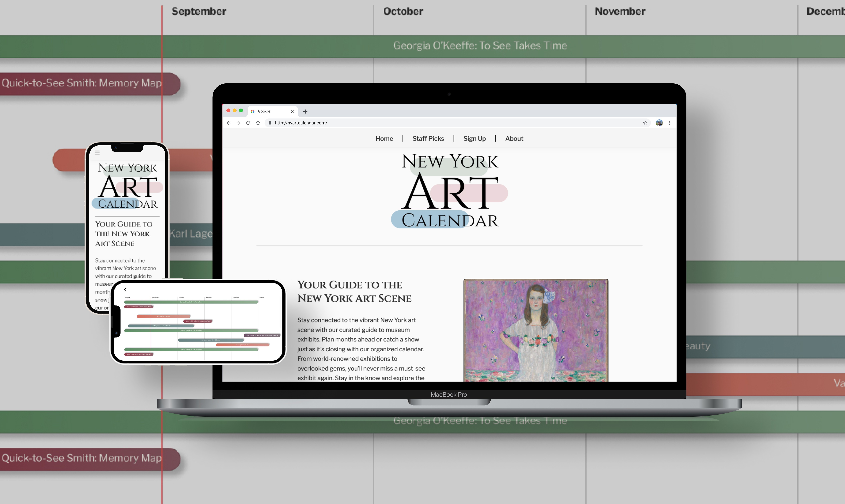Image resolution: width=845 pixels, height=504 pixels.
Task: Close the Google browser tab
Action: click(x=292, y=111)
